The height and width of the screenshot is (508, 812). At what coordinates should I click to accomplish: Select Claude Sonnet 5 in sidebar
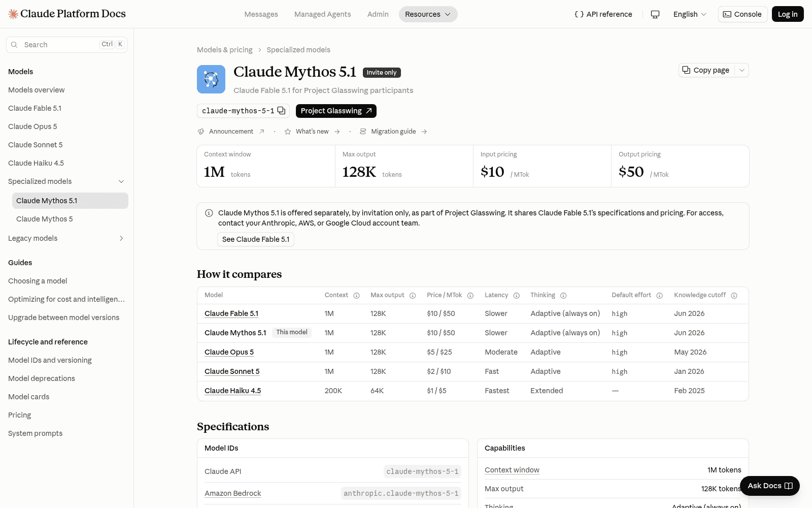coord(36,145)
